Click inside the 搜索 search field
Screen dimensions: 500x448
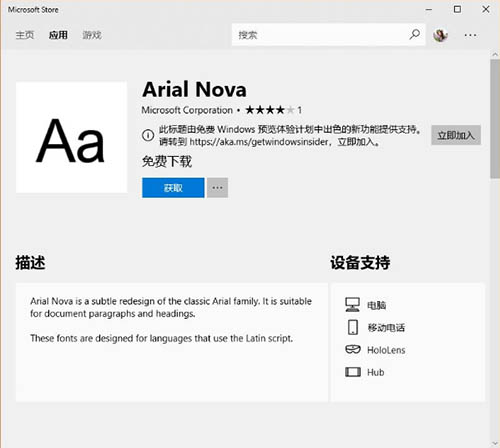tap(320, 35)
